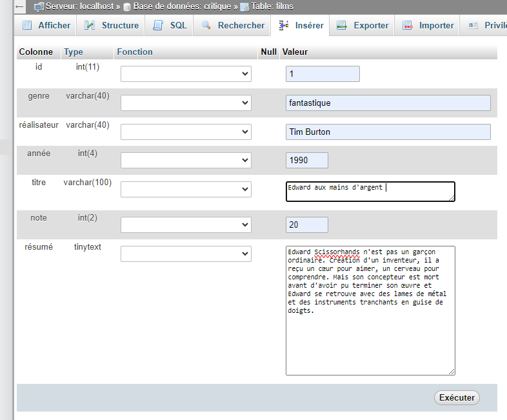Click the Exécuter button
The image size is (507, 420).
pyautogui.click(x=457, y=397)
